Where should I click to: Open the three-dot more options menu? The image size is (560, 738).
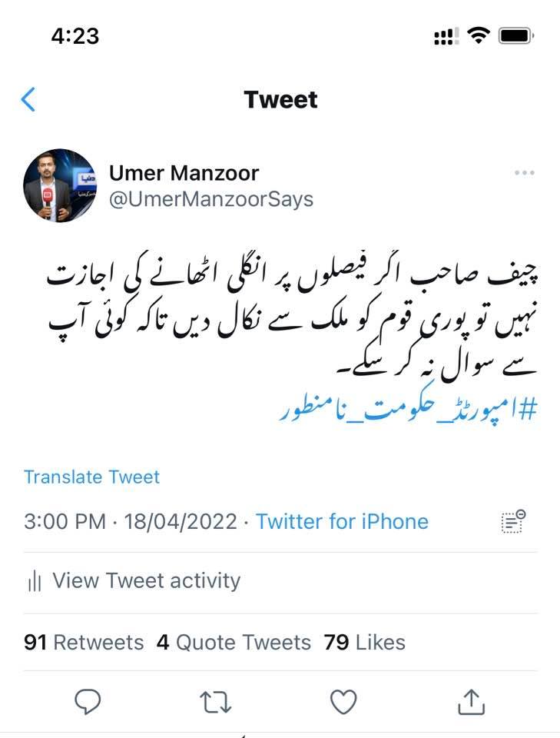[x=524, y=173]
